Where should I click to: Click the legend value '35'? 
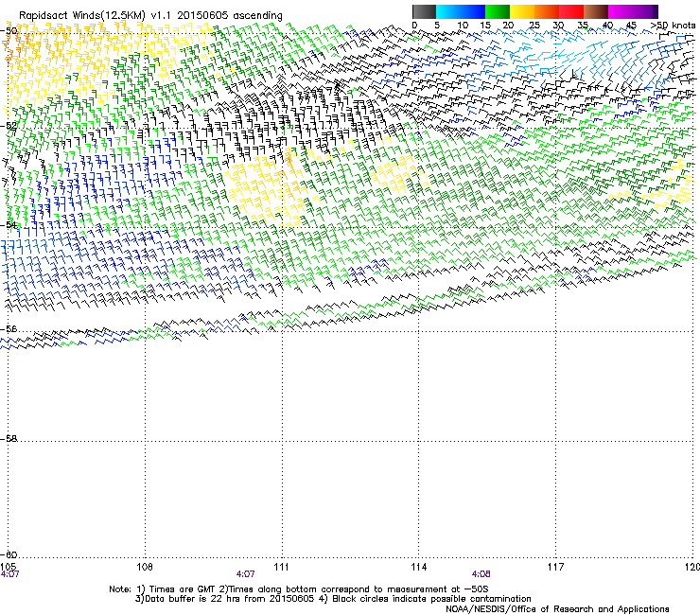tap(583, 26)
